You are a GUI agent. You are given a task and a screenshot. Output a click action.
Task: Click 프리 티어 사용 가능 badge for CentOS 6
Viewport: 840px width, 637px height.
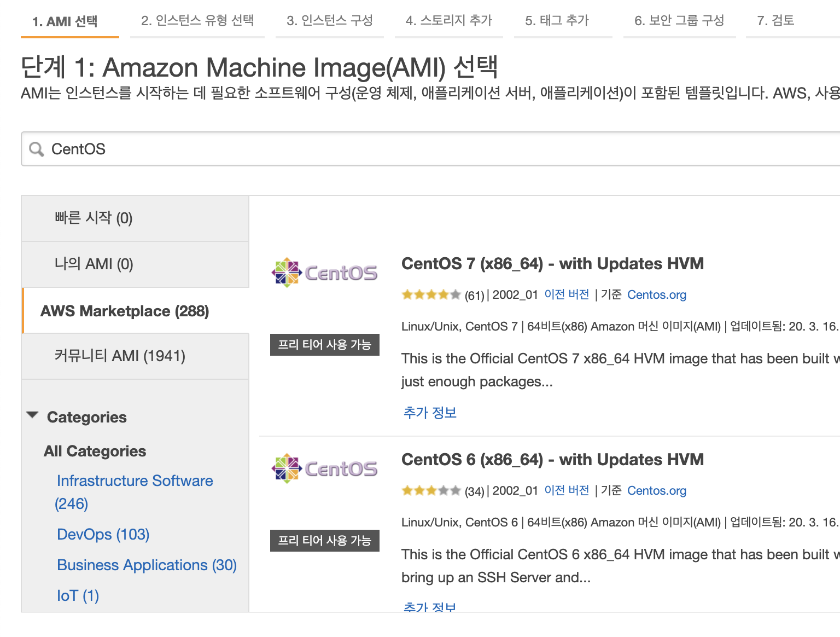325,541
